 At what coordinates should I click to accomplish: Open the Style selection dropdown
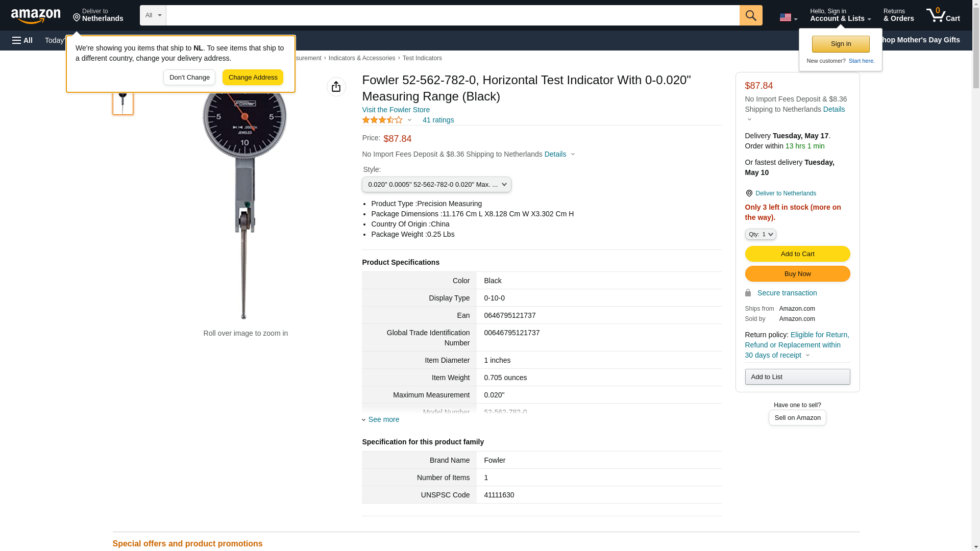click(x=436, y=184)
